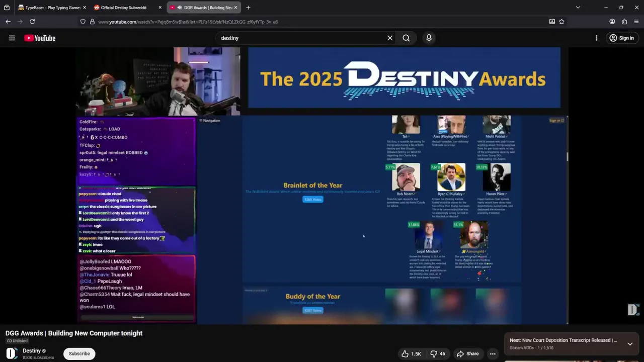Expand the list all tabs dropdown
Image resolution: width=644 pixels, height=362 pixels.
point(578,8)
